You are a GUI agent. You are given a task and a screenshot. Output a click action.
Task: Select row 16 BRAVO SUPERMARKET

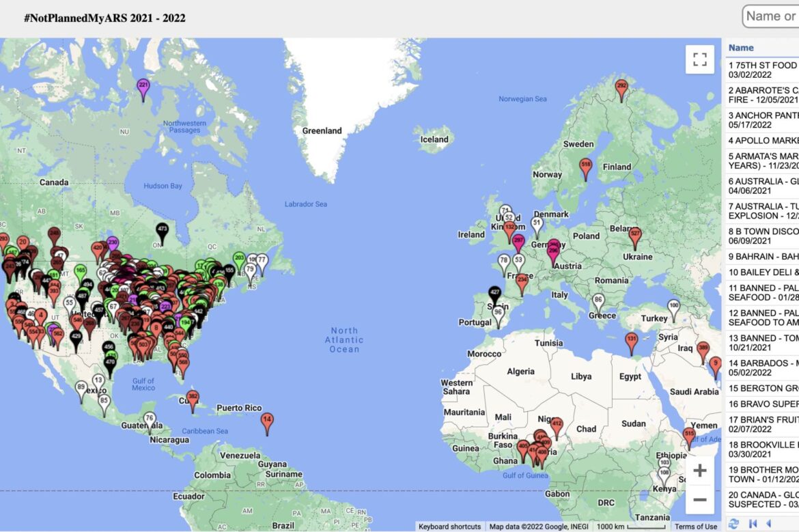click(762, 404)
